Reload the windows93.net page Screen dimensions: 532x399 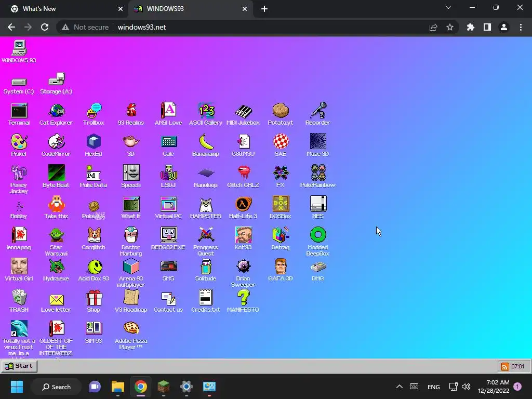(45, 27)
